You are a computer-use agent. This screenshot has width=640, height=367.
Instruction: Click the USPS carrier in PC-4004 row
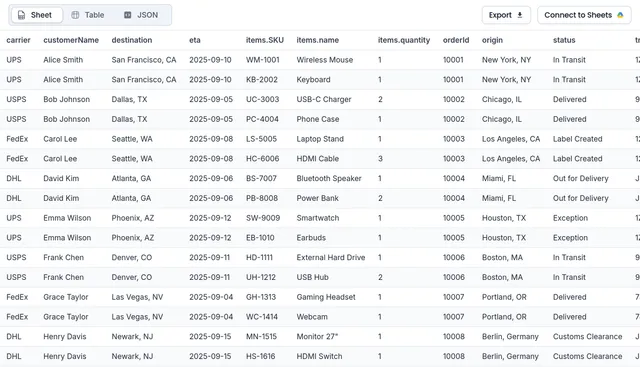[x=16, y=119]
